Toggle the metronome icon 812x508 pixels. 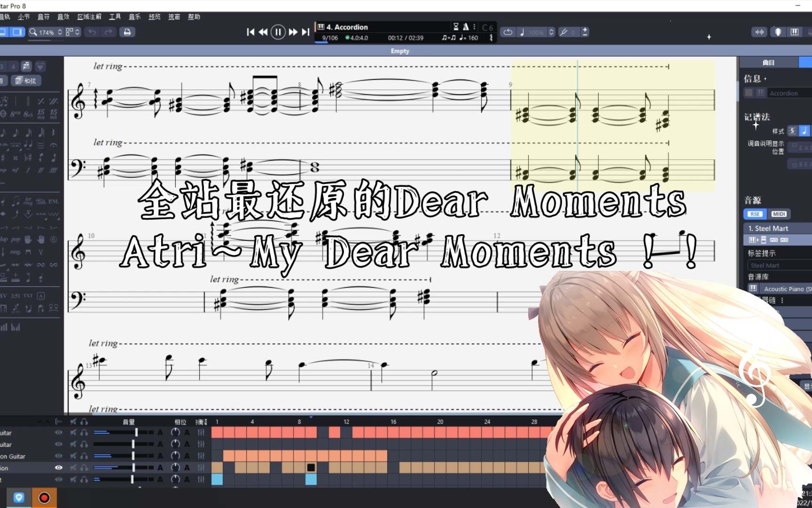click(466, 27)
